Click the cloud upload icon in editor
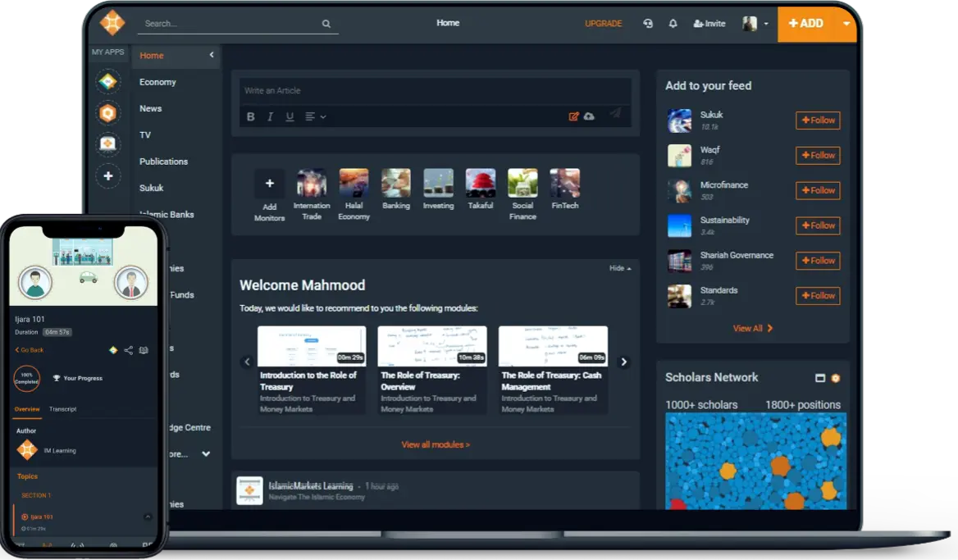Image resolution: width=958 pixels, height=560 pixels. coord(589,116)
